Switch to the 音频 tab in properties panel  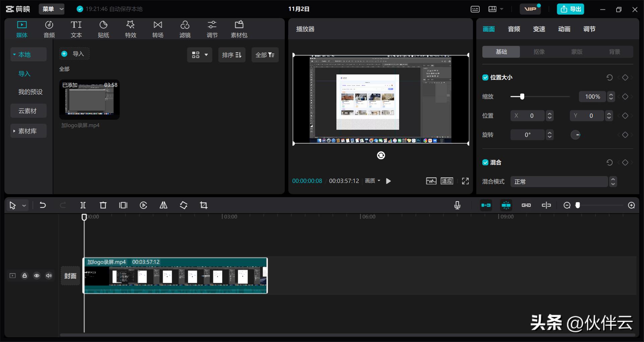pos(514,29)
